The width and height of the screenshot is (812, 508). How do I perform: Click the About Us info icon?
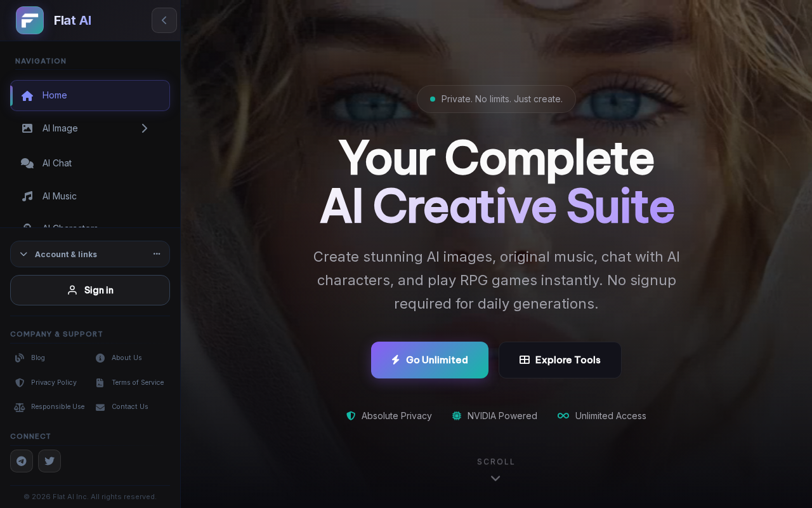[100, 358]
